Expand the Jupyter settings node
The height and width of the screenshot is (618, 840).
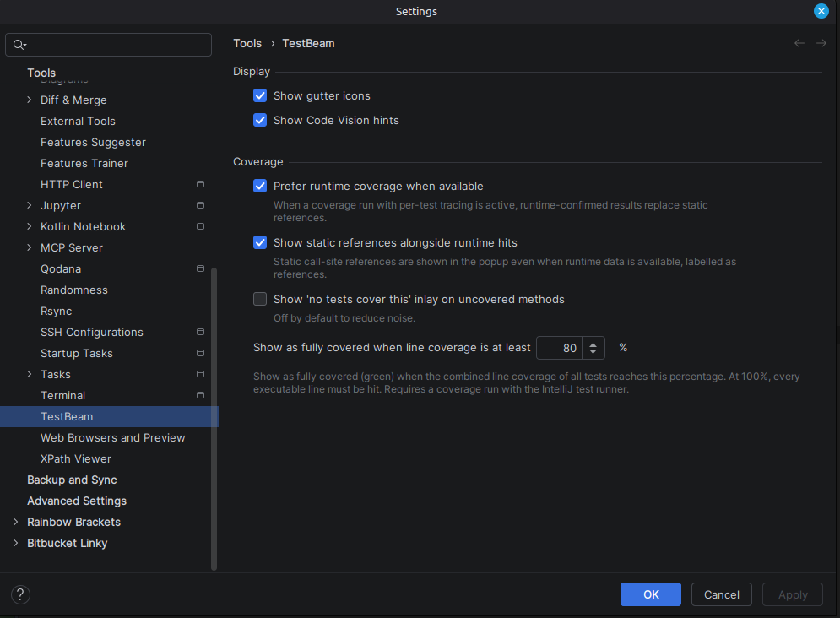pos(30,205)
